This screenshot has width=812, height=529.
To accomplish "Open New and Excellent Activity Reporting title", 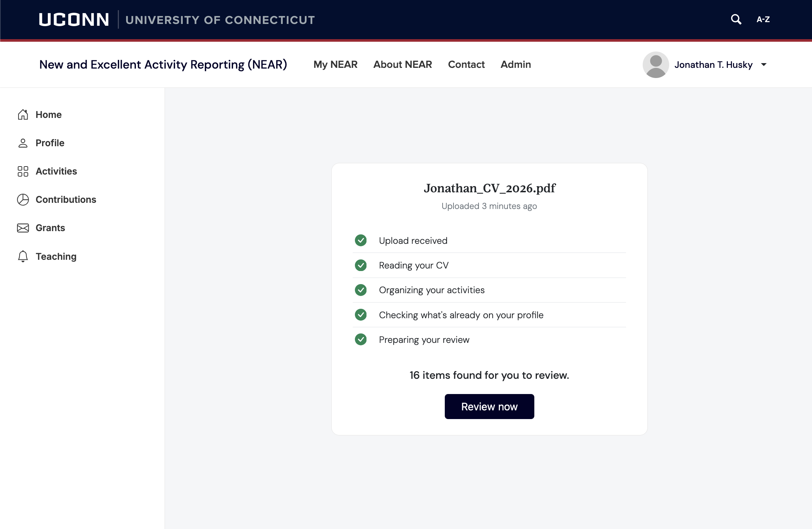I will coord(163,65).
